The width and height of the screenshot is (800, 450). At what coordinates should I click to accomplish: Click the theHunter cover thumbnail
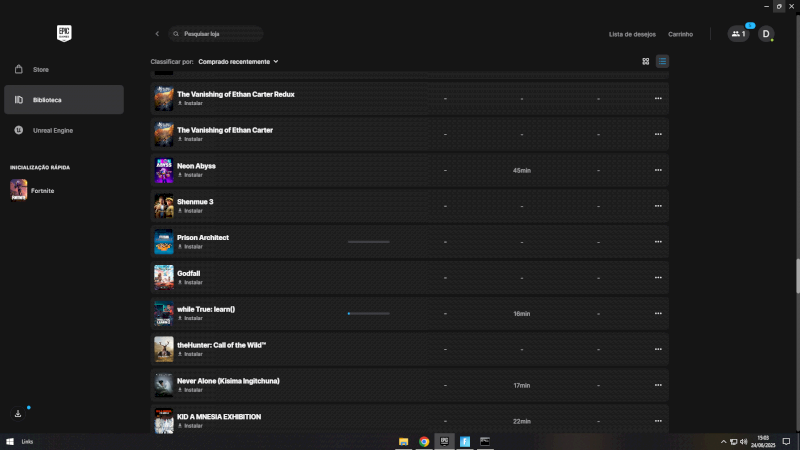coord(164,349)
